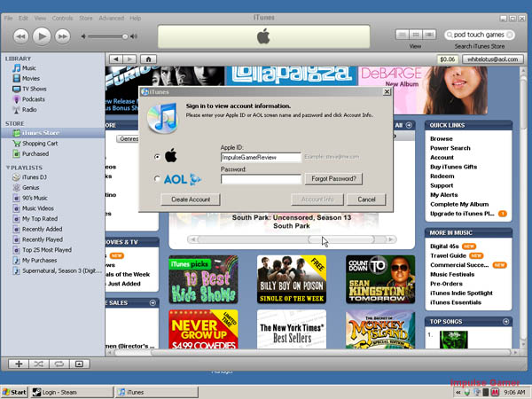Clear the iTunes Store search field
The height and width of the screenshot is (399, 532).
click(x=510, y=35)
